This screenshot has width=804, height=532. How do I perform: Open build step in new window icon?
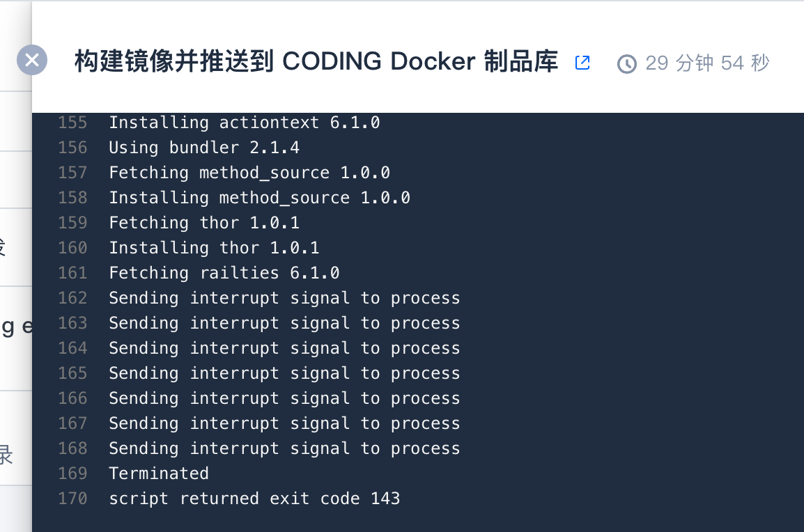582,63
